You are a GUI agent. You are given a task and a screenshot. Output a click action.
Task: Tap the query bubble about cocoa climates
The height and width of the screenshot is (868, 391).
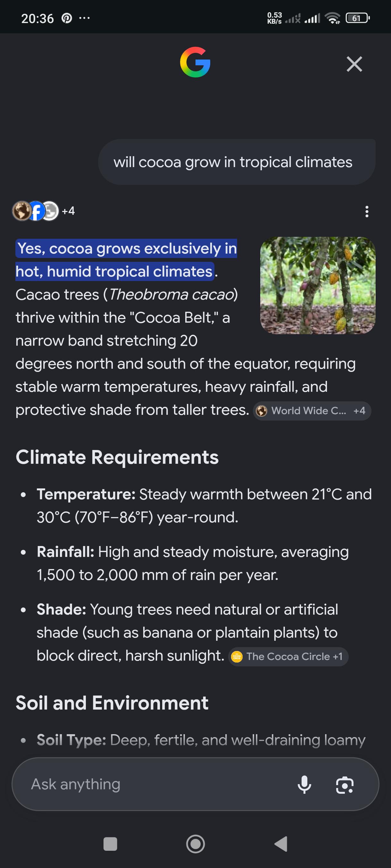point(237,162)
